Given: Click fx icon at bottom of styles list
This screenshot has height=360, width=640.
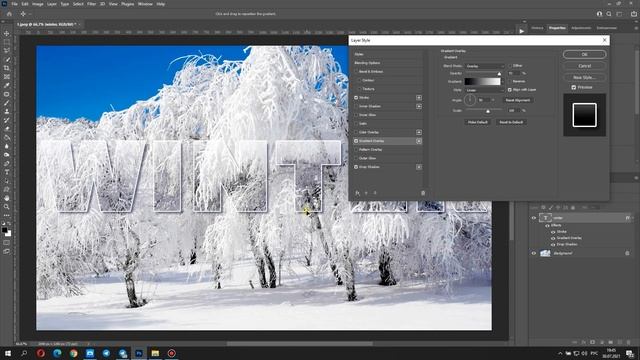Looking at the screenshot, I should tap(357, 193).
